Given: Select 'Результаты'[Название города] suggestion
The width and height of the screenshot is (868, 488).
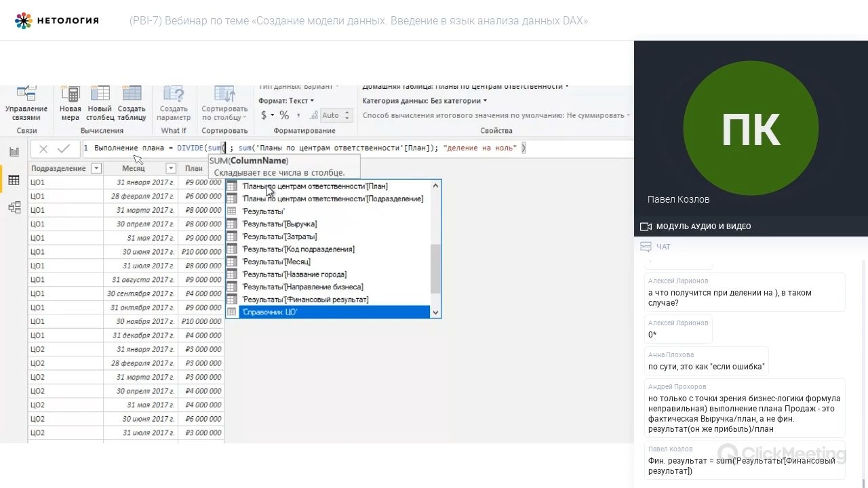Looking at the screenshot, I should pos(328,274).
